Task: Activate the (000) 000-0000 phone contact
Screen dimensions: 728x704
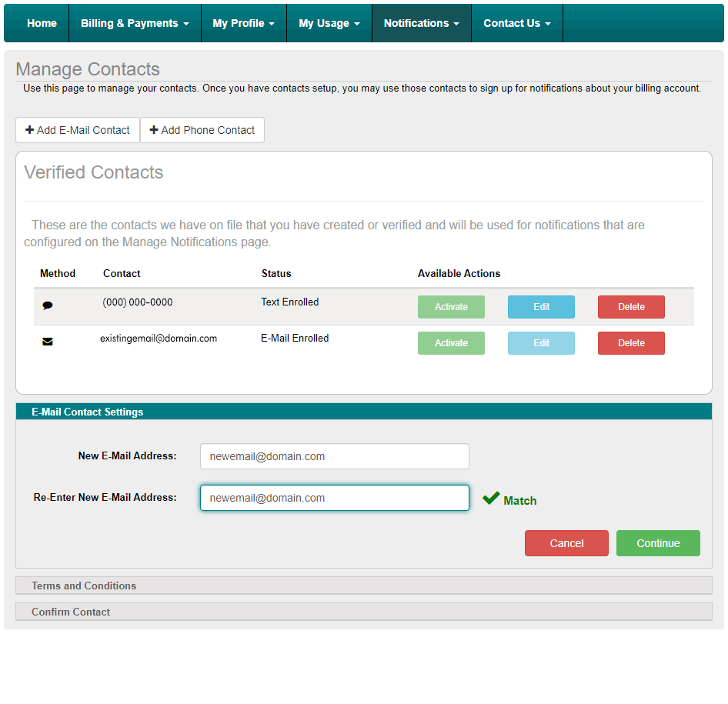Action: click(451, 307)
